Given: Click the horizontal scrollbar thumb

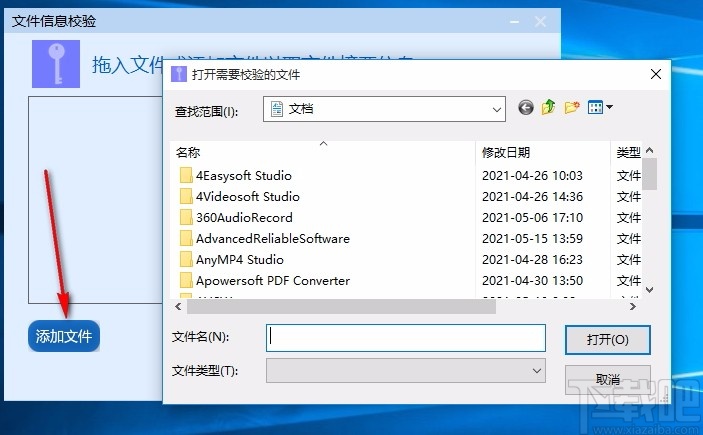Looking at the screenshot, I should (341, 307).
